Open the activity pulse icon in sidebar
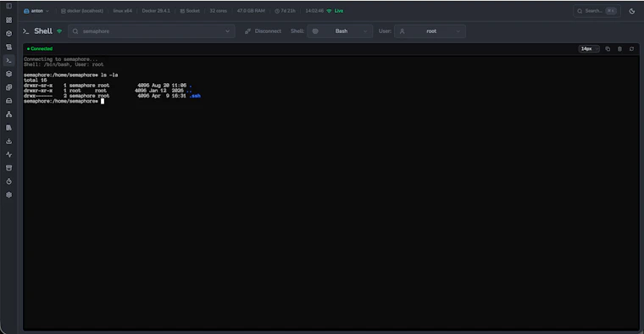This screenshot has width=644, height=334. click(x=8, y=154)
